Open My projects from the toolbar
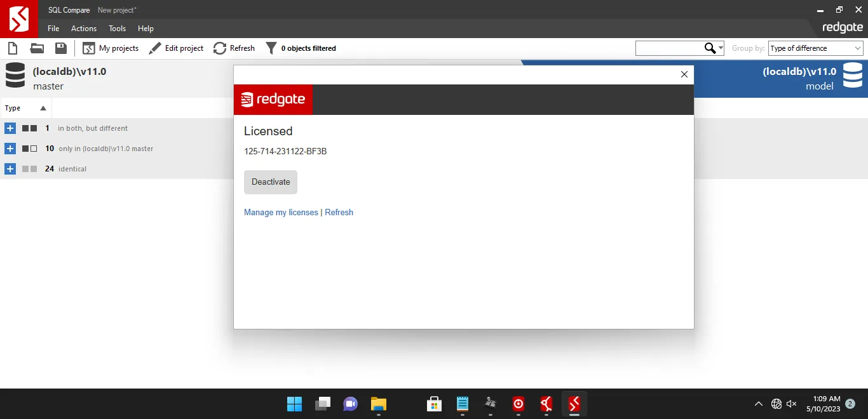The height and width of the screenshot is (419, 868). (111, 48)
